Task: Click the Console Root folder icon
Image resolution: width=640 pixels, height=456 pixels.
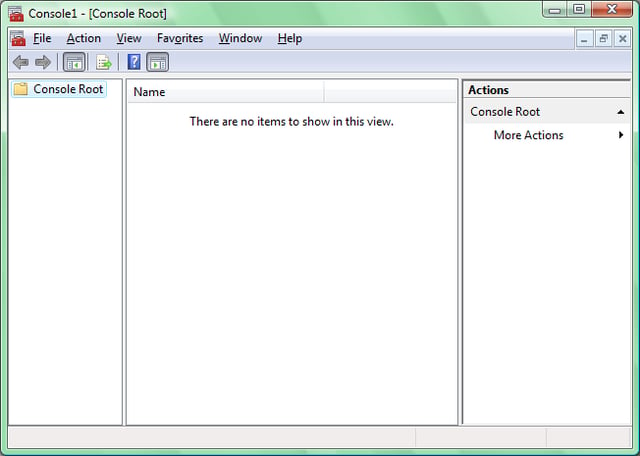Action: tap(20, 89)
